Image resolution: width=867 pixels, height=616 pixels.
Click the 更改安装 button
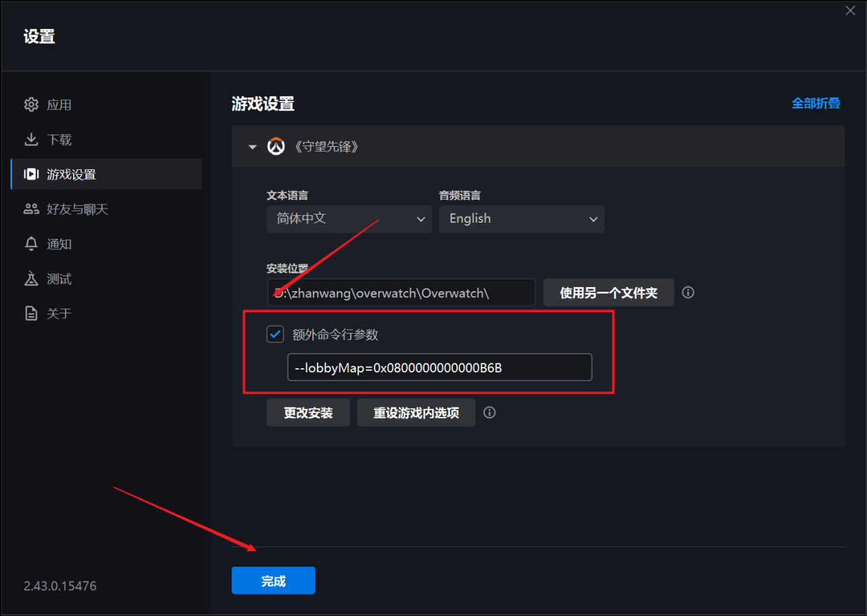308,412
